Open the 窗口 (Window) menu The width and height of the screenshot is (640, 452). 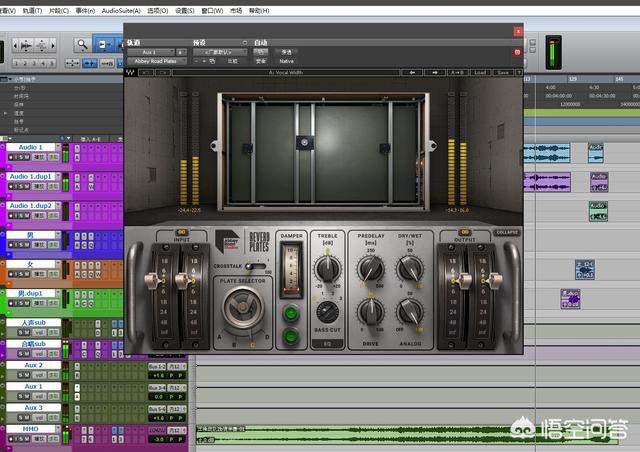click(212, 11)
